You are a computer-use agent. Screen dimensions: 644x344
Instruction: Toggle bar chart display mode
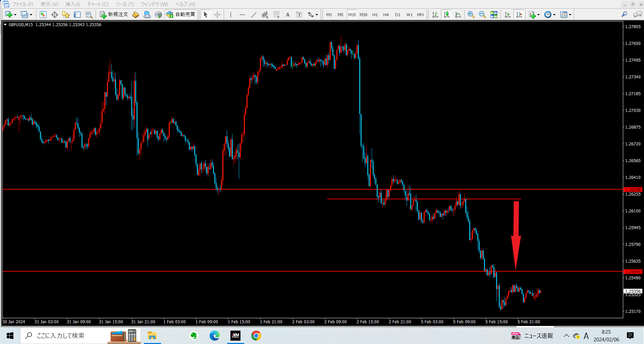click(435, 14)
